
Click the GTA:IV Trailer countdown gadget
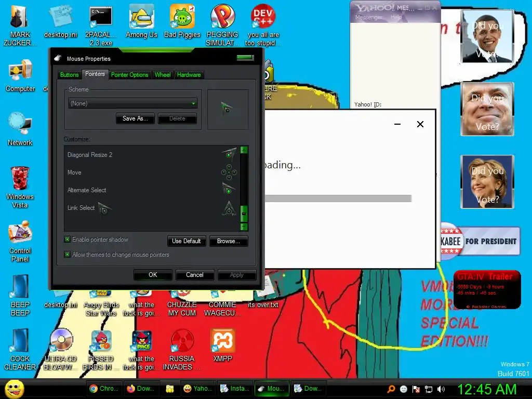click(x=486, y=289)
